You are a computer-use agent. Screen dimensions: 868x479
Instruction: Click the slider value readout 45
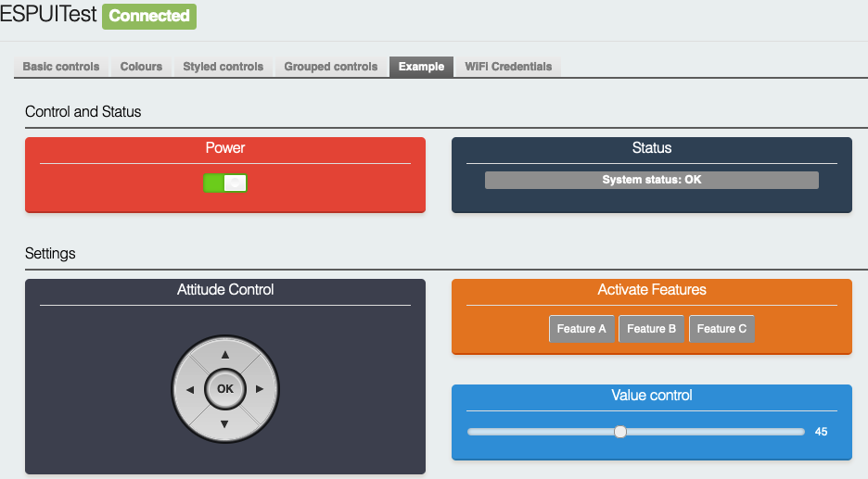pos(821,432)
